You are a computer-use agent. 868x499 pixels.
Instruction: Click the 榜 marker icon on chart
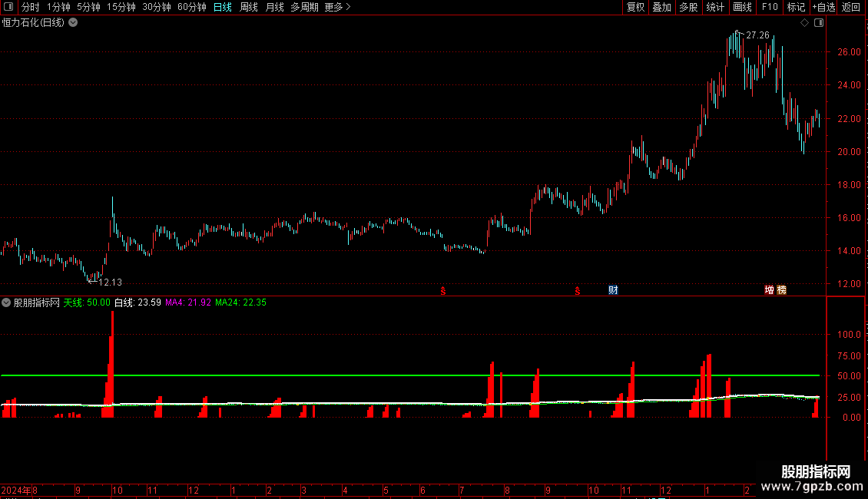[x=782, y=290]
